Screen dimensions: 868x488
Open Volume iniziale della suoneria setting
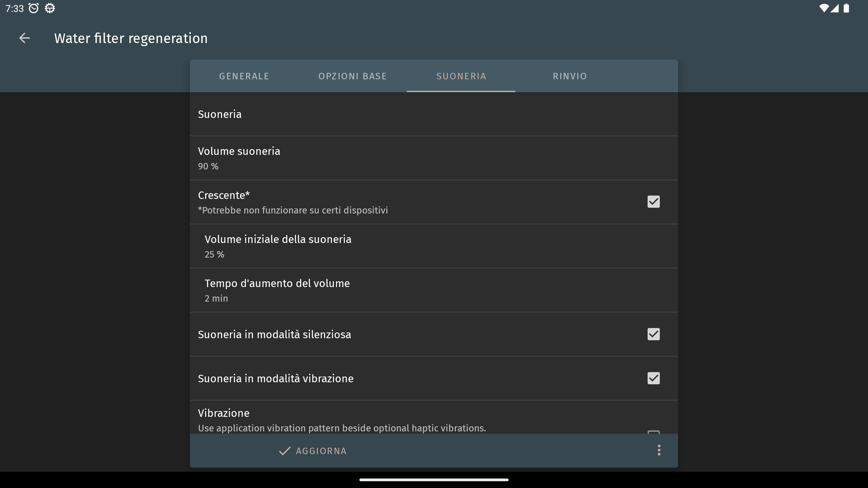coord(434,246)
